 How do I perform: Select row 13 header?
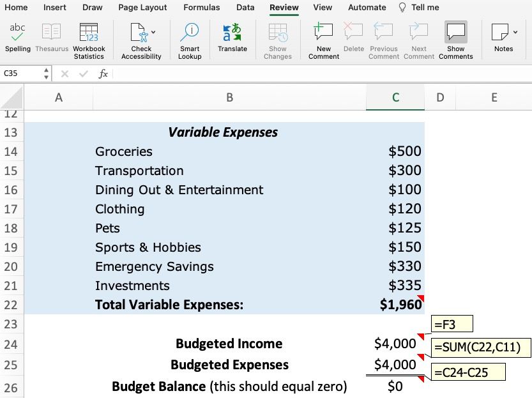coord(11,132)
